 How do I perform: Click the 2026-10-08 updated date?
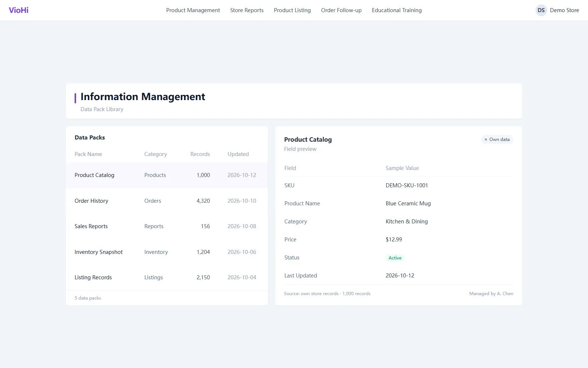[242, 226]
